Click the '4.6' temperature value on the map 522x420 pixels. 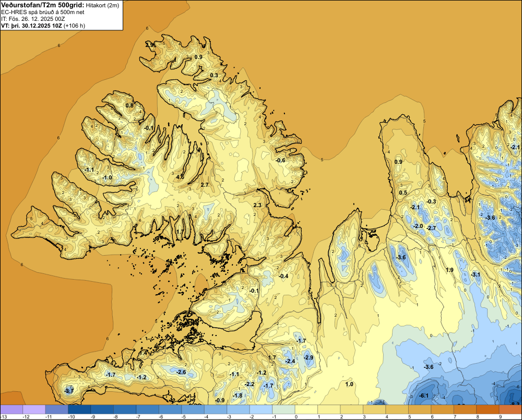click(x=180, y=177)
